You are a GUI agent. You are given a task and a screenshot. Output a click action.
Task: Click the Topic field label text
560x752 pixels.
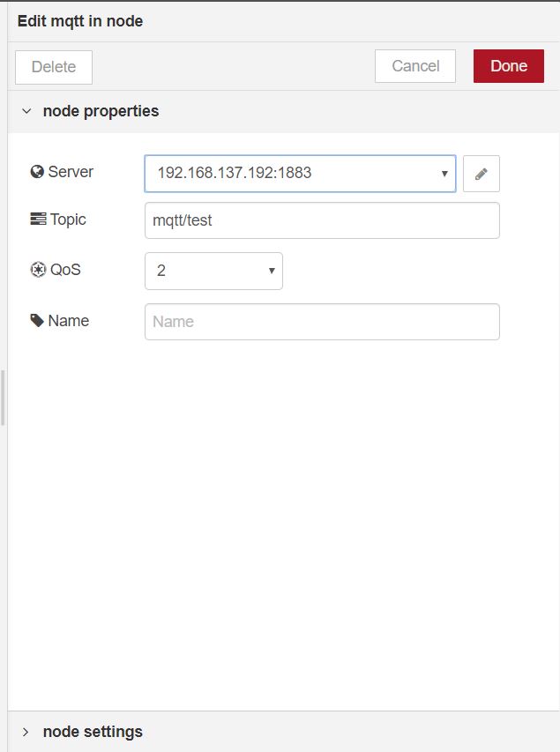coord(68,220)
